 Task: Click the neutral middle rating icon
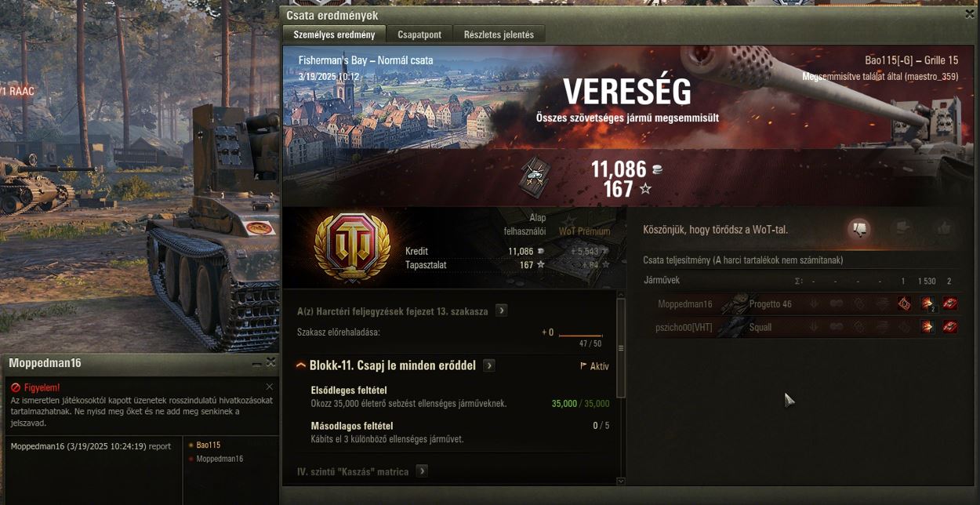902,229
